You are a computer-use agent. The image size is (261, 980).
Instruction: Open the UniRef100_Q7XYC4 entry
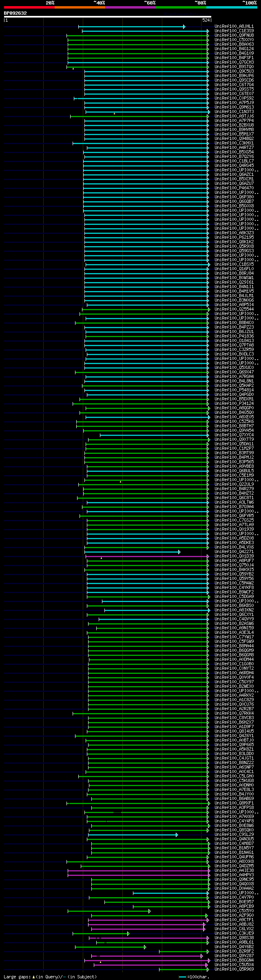click(234, 435)
